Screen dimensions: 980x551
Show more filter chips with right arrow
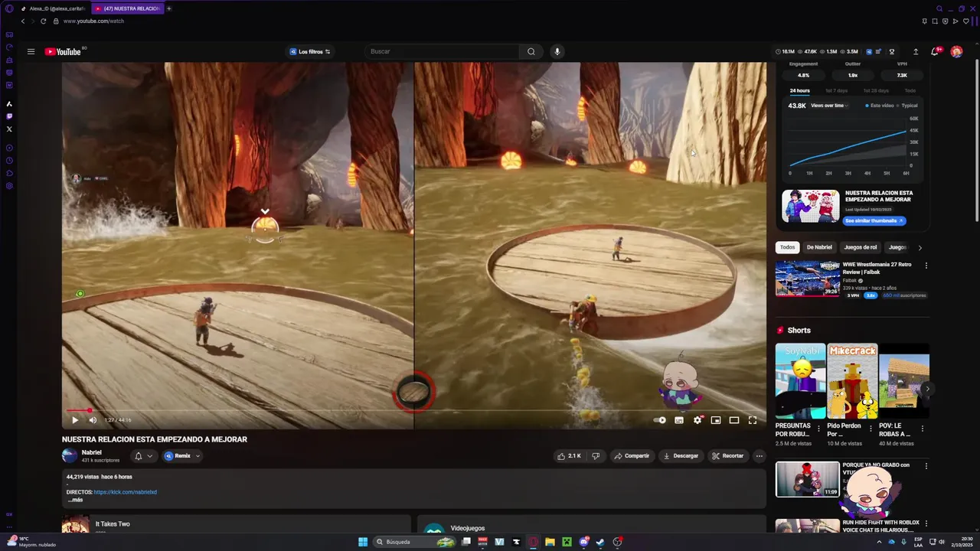920,247
